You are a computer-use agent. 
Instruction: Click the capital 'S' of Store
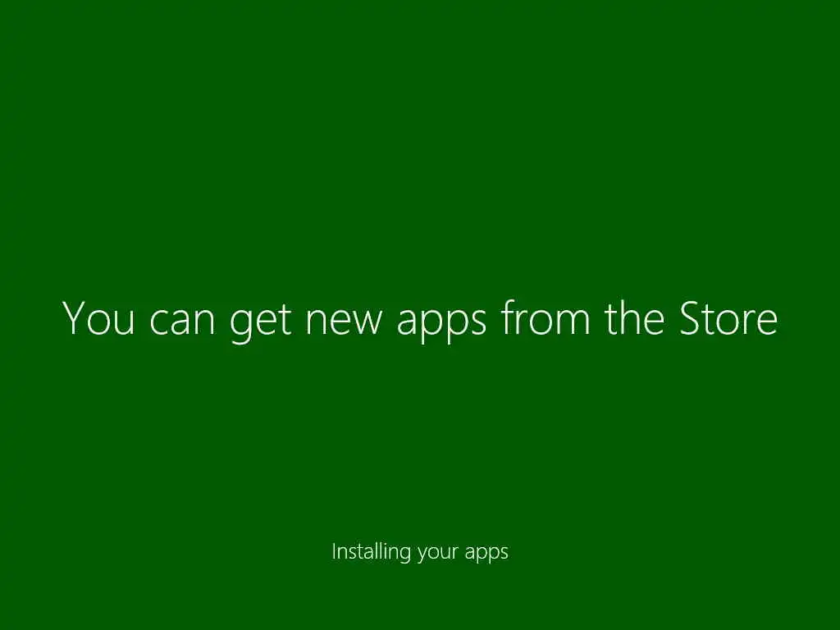691,318
